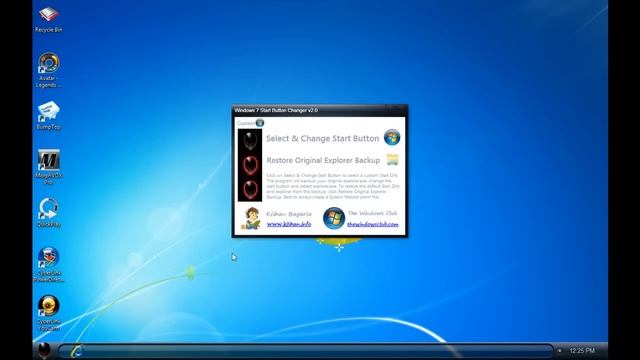Select & Change Start Button text button
The width and height of the screenshot is (640, 360).
click(x=322, y=138)
